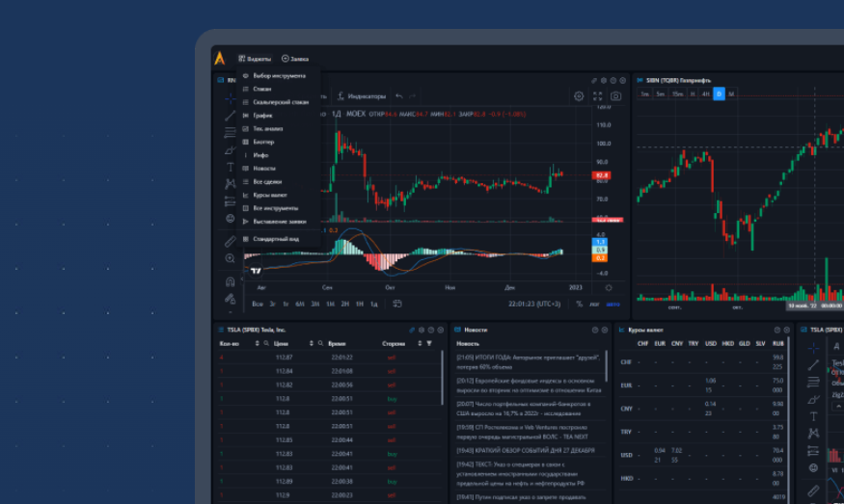Choose Выбор инструмента from widgets menu

[x=279, y=76]
